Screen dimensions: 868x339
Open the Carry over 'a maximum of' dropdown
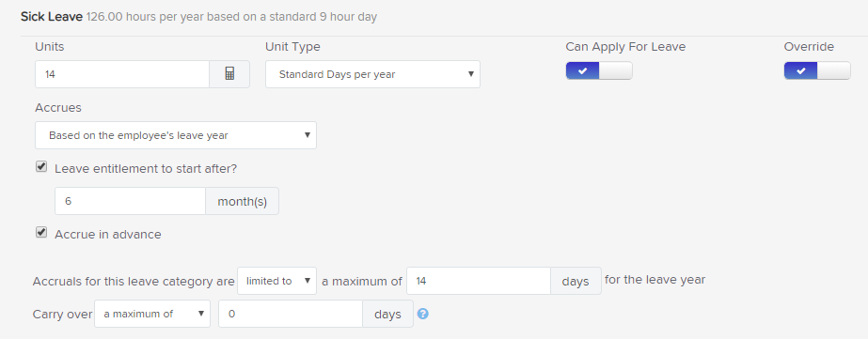pyautogui.click(x=152, y=314)
